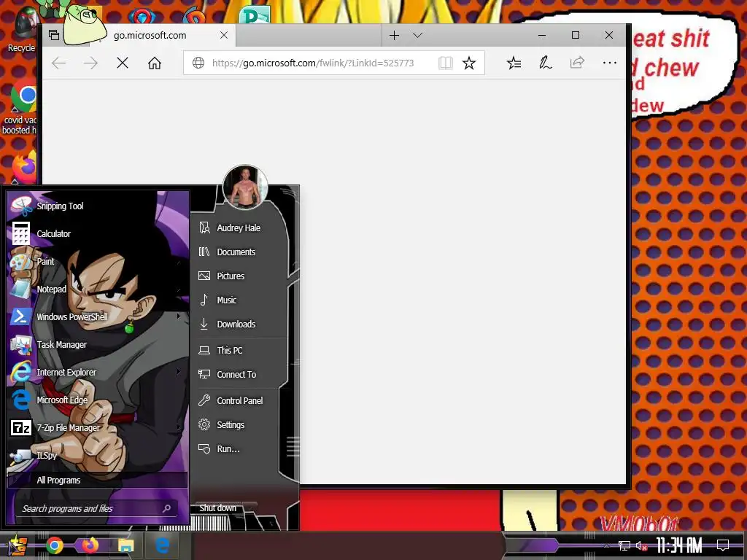Open Audrey Hale user folder
The height and width of the screenshot is (560, 747).
[x=239, y=228]
